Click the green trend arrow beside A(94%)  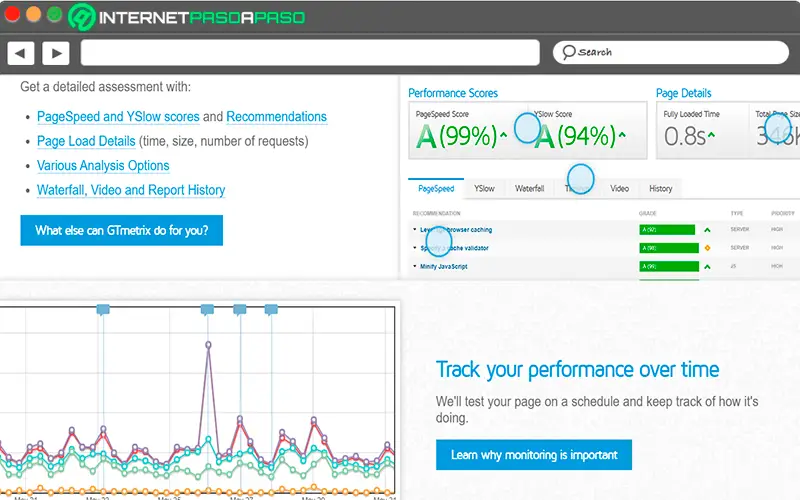click(622, 135)
